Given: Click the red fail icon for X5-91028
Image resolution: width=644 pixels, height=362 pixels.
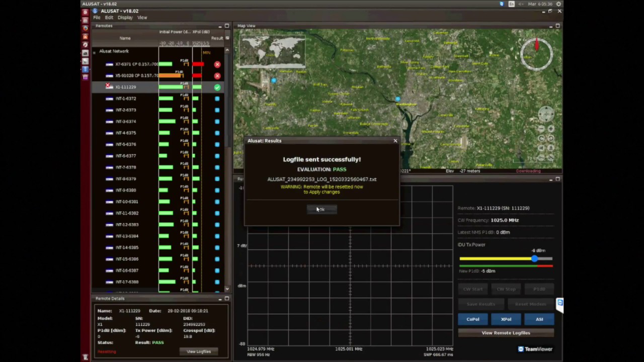Looking at the screenshot, I should 217,76.
